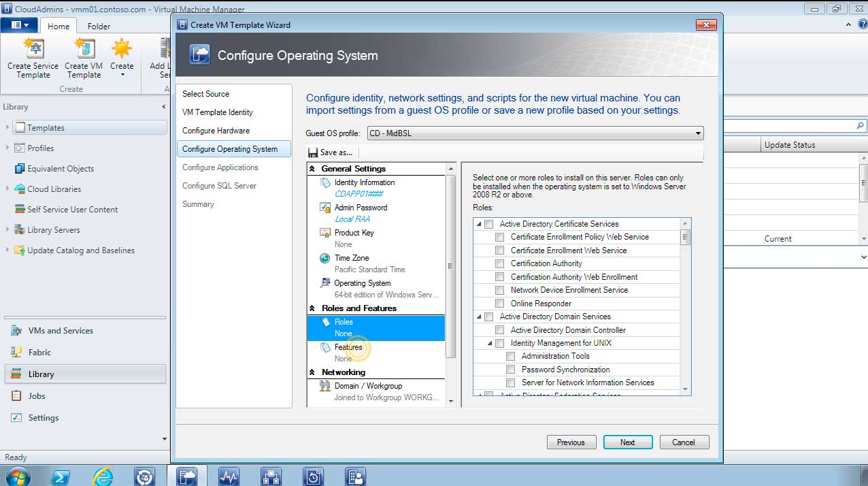Screen dimensions: 868x486
Task: Open Update Catalog and Baselines icon
Action: click(x=20, y=250)
